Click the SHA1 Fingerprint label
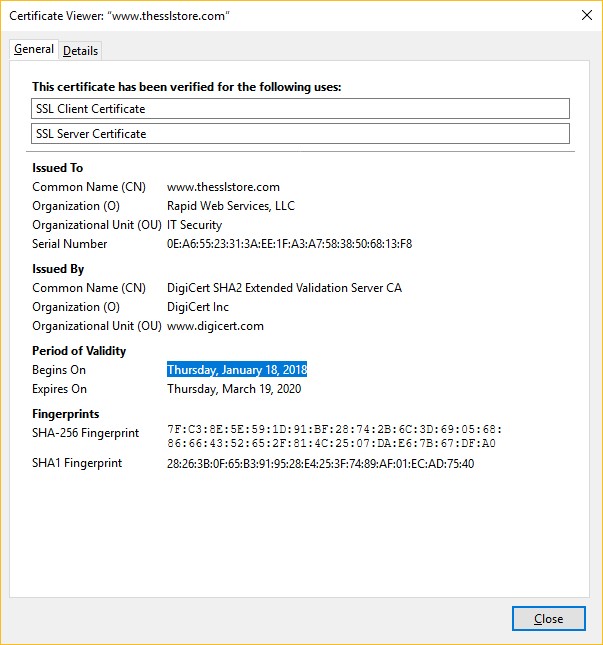 [x=77, y=463]
